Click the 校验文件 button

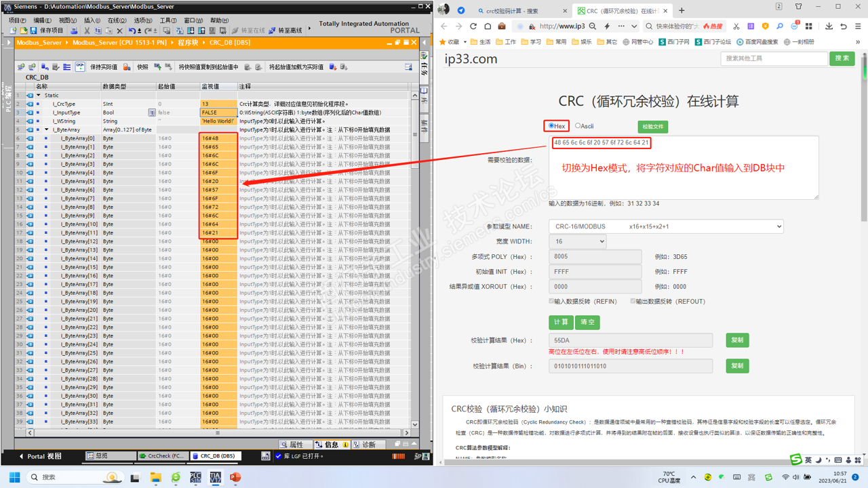coord(653,127)
